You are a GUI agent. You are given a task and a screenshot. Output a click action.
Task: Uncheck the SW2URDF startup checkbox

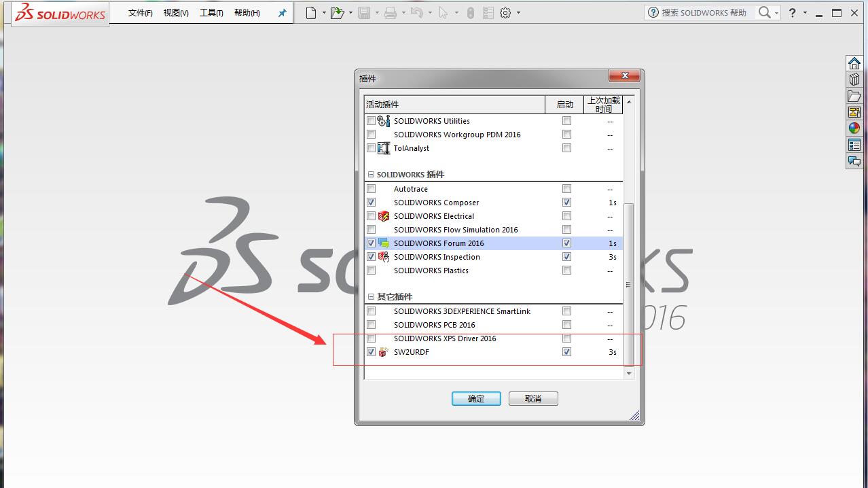566,352
